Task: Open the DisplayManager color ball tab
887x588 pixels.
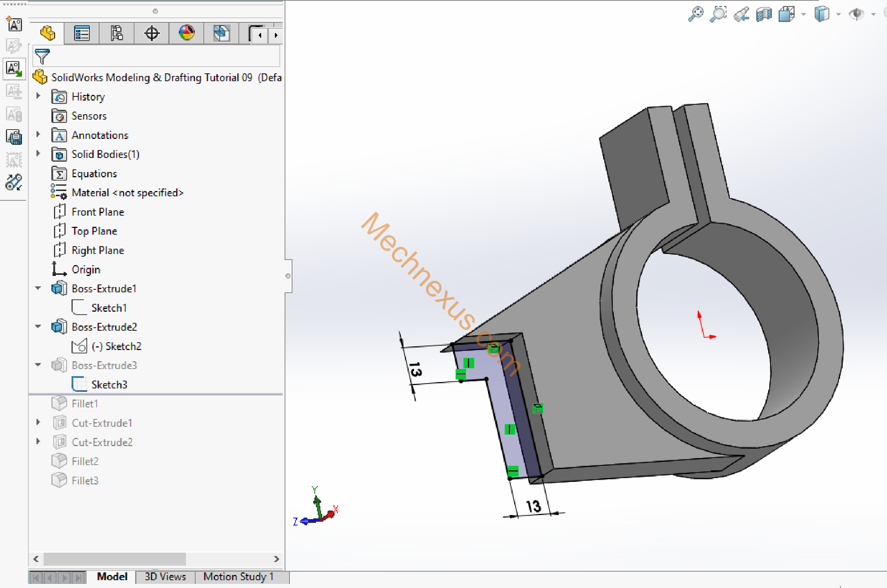Action: click(x=186, y=34)
